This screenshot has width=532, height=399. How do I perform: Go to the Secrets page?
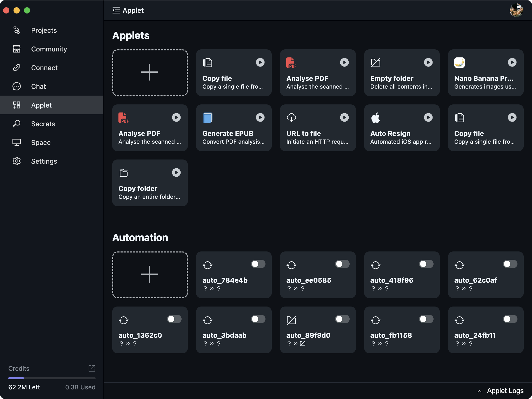[x=43, y=124]
